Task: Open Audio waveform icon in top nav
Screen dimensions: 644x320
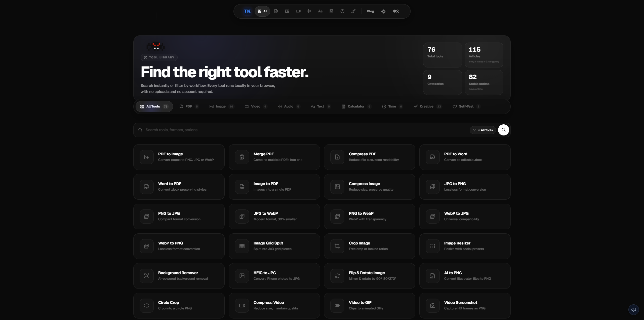Action: [x=309, y=11]
